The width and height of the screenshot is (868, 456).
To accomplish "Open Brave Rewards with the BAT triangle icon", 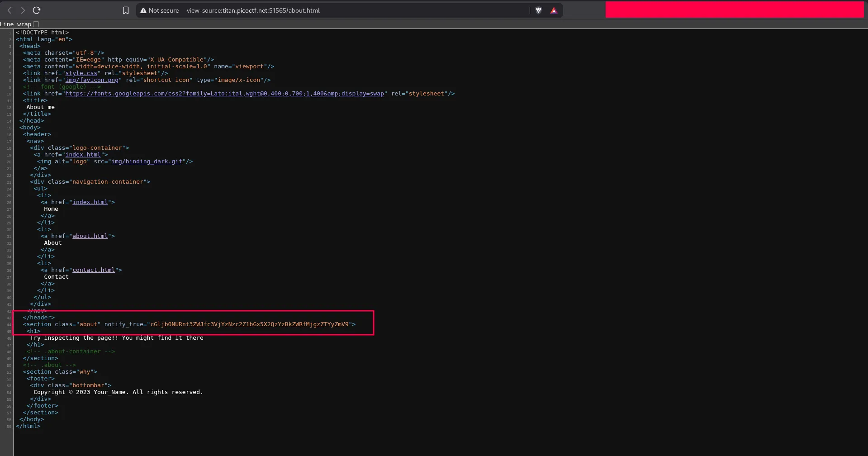I will 554,10.
